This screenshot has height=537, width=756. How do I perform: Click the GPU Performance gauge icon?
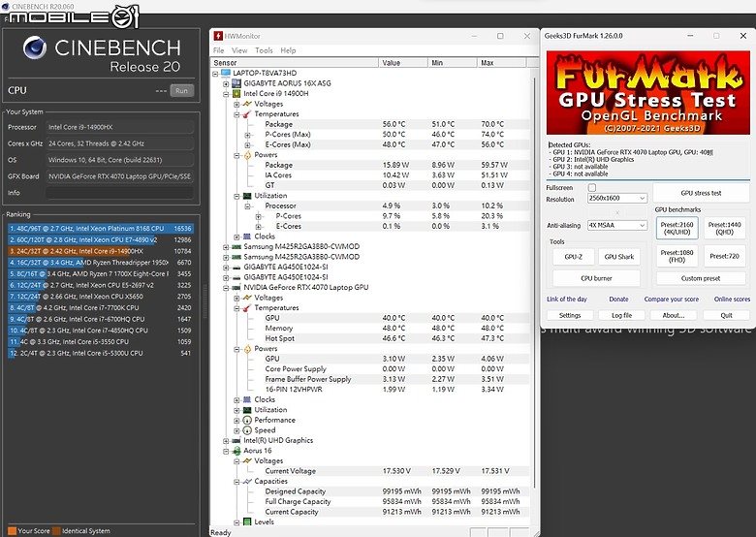click(247, 420)
